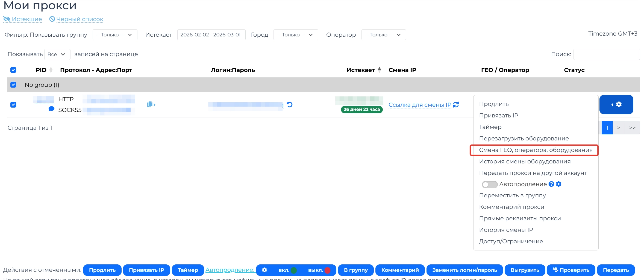This screenshot has width=644, height=280.
Task: Toggle the HTTP proxy row checkbox
Action: coord(13,105)
